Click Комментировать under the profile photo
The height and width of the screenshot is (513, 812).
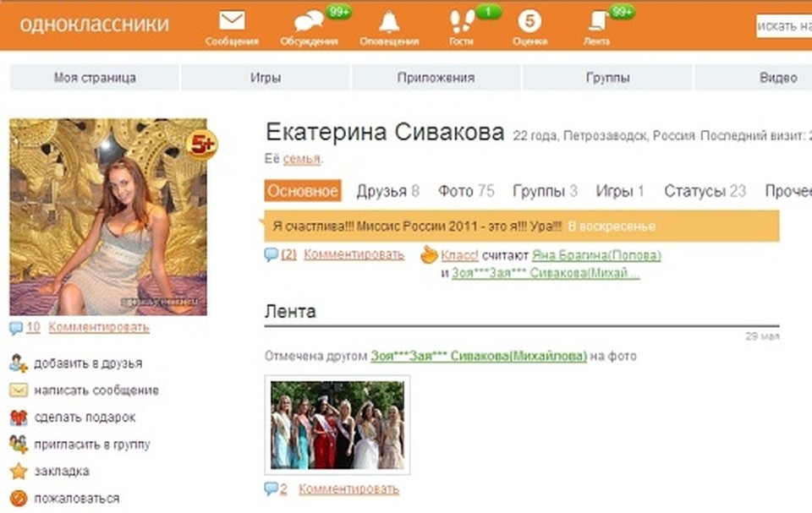click(99, 327)
